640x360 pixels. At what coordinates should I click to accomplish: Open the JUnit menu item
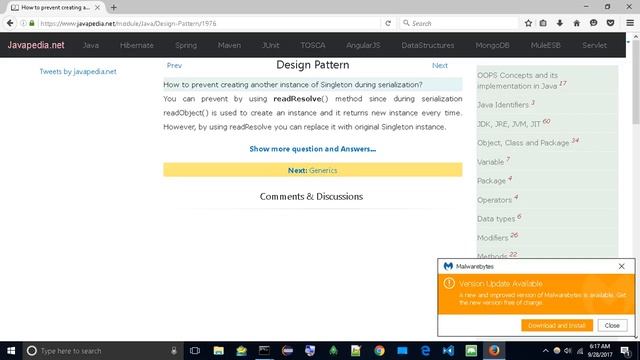coord(271,45)
